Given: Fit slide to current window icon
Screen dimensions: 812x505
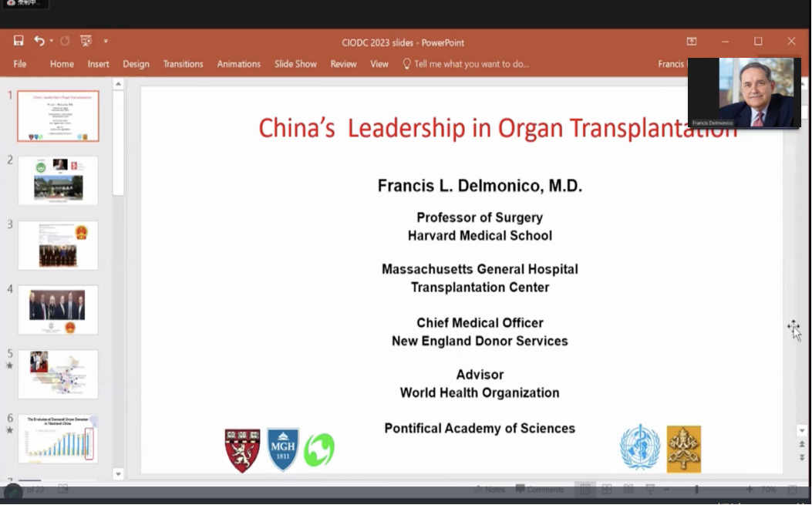Looking at the screenshot, I should [x=792, y=490].
